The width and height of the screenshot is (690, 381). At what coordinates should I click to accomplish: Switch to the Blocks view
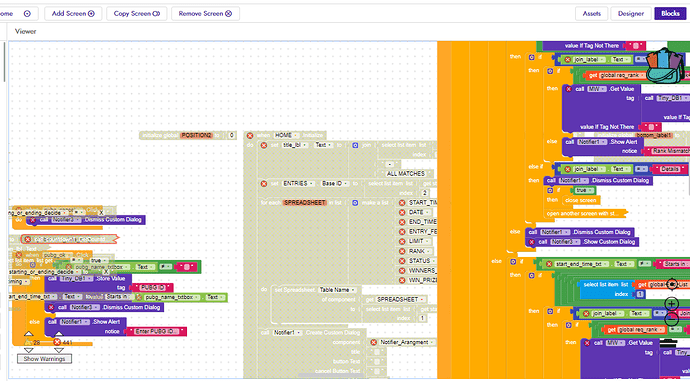[670, 14]
